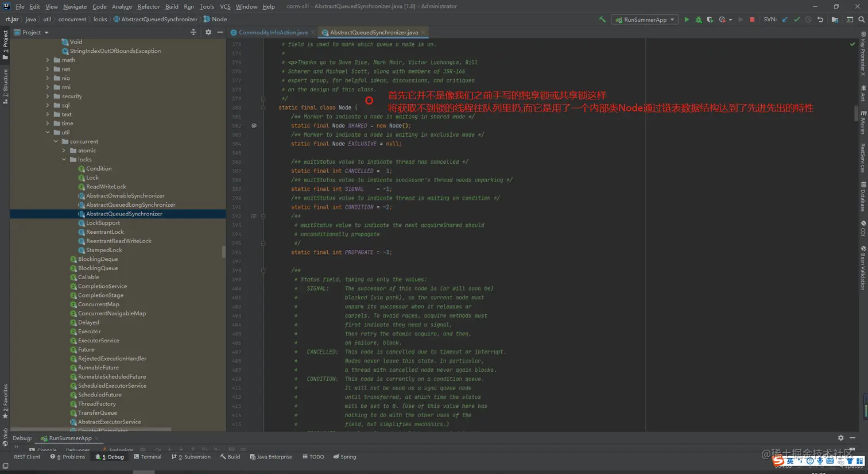
Task: Expand the security package folder
Action: 48,97
